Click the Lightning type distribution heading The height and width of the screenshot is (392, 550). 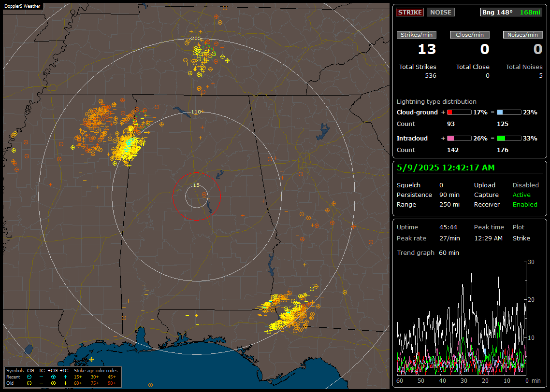(436, 101)
